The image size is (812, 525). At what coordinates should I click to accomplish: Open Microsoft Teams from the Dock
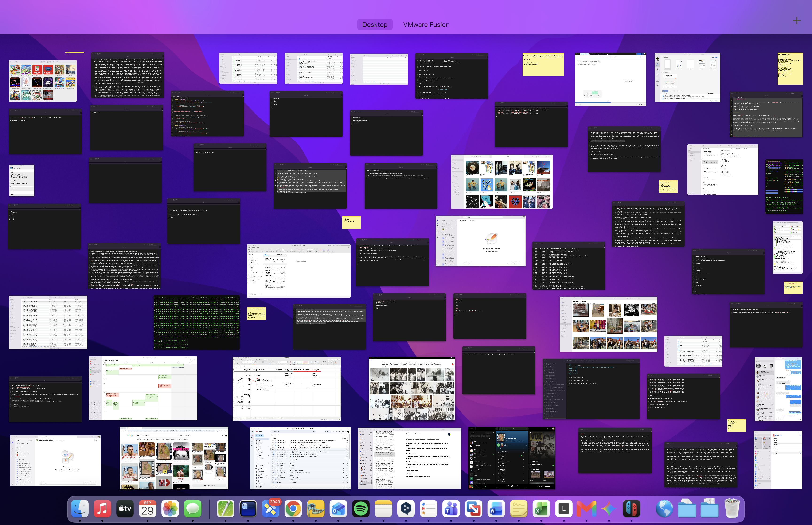[451, 509]
